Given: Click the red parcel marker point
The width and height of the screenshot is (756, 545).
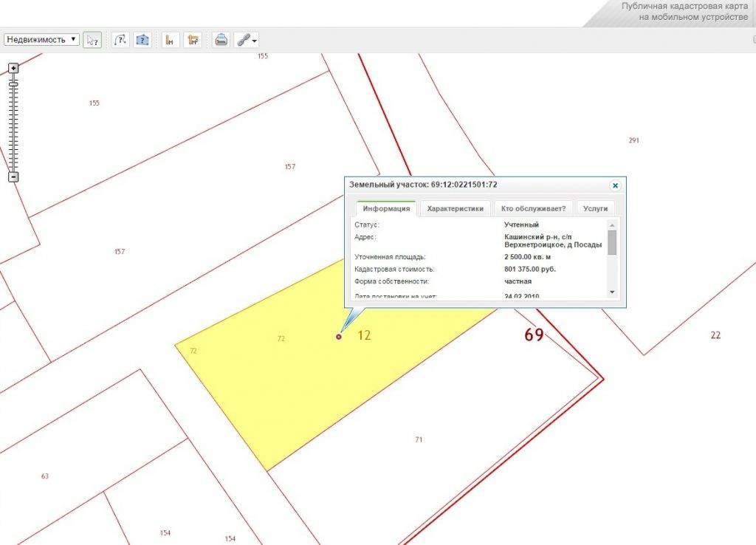Looking at the screenshot, I should (338, 337).
